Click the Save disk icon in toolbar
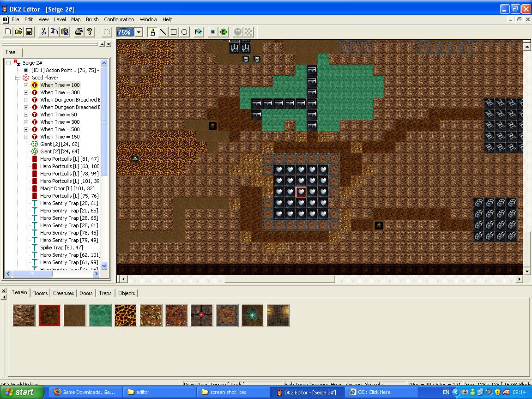Viewport: 532px width, 399px height. pos(29,32)
